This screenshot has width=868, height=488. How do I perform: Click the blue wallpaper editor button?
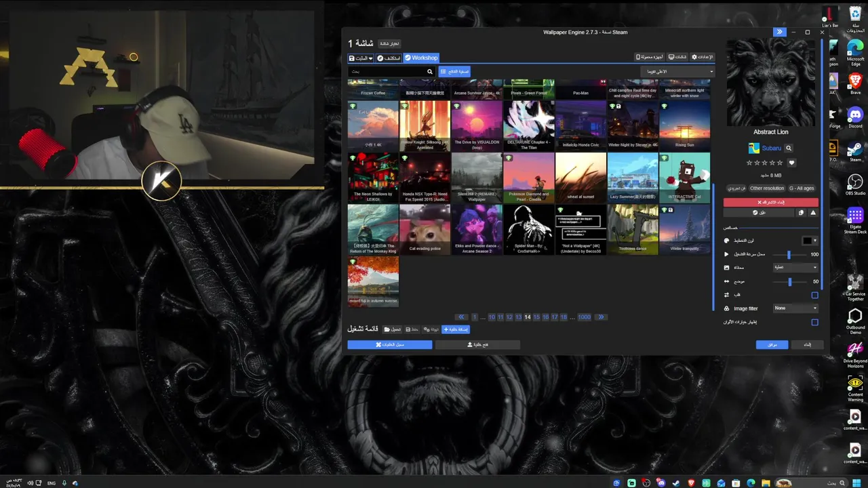tap(390, 344)
